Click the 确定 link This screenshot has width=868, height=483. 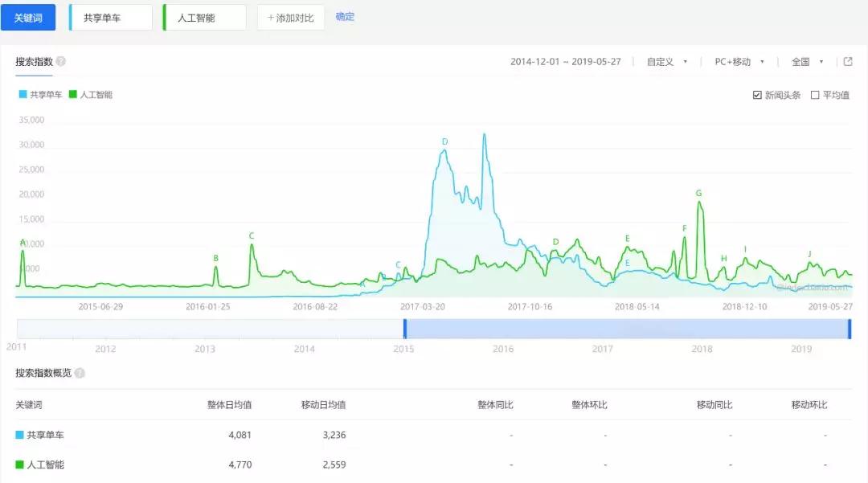(345, 17)
